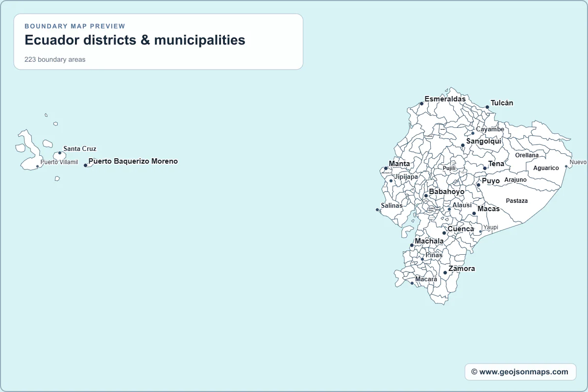Screen dimensions: 588x392
Task: Click the Machala city marker dot
Action: point(412,245)
